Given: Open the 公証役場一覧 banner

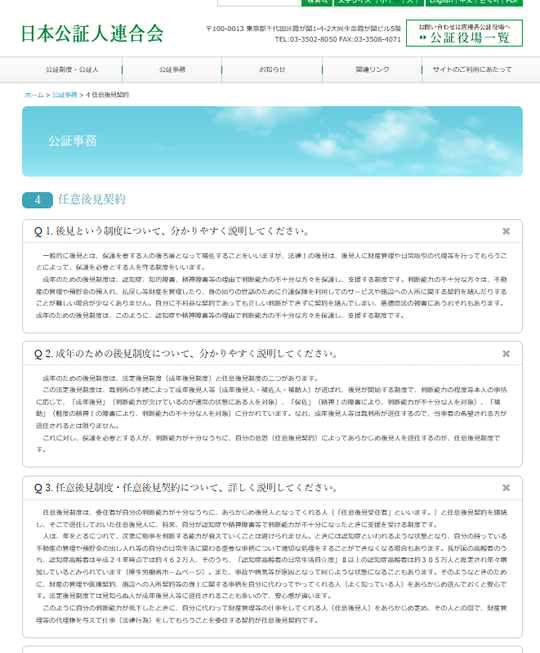Looking at the screenshot, I should (464, 33).
